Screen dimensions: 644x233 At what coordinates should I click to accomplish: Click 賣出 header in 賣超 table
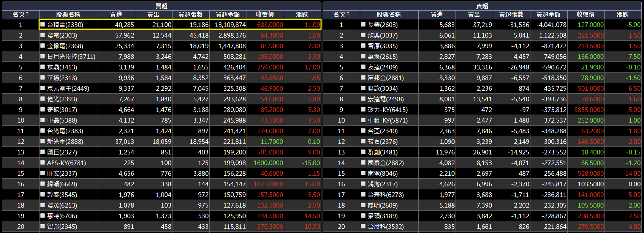(x=474, y=14)
